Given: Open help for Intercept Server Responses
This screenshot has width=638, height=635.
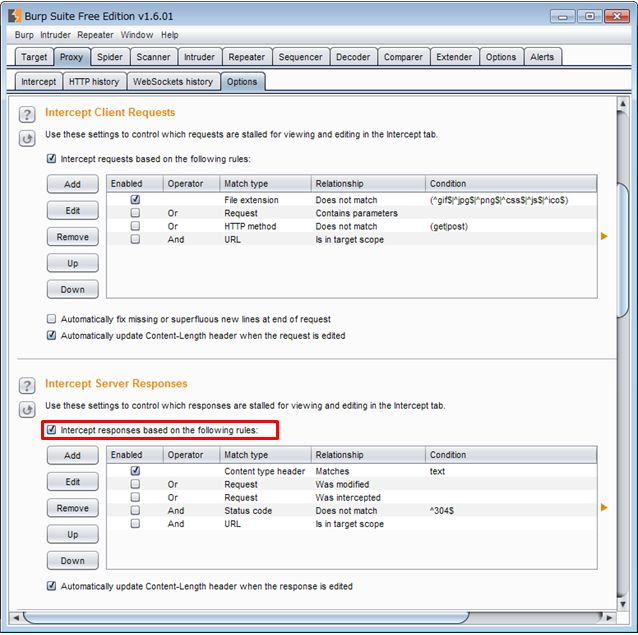Looking at the screenshot, I should click(x=27, y=385).
